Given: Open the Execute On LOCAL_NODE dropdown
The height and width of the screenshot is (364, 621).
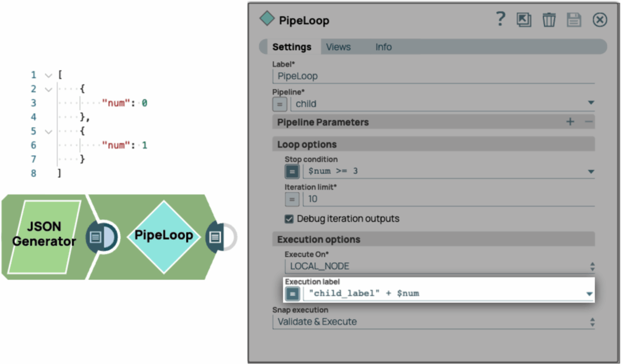Looking at the screenshot, I should (x=592, y=266).
